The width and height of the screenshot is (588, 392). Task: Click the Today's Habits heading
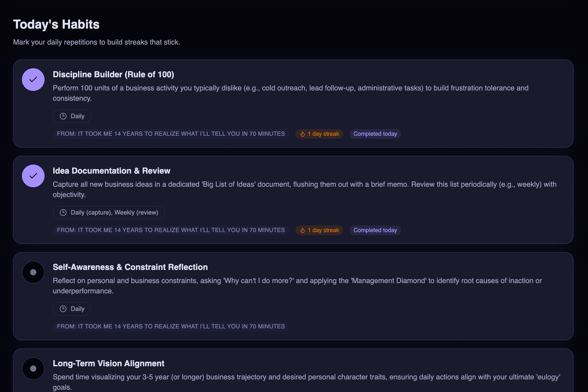coord(56,24)
